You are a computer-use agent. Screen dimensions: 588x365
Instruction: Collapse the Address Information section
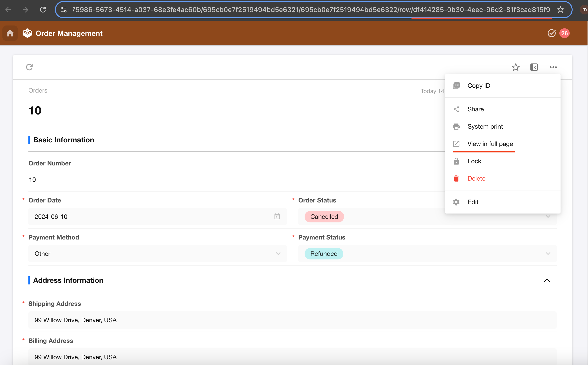coord(547,280)
